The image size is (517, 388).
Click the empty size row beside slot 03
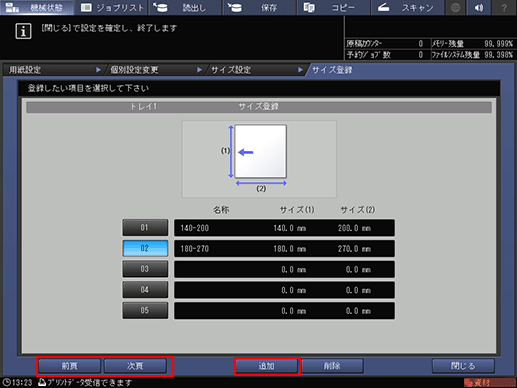tap(284, 269)
